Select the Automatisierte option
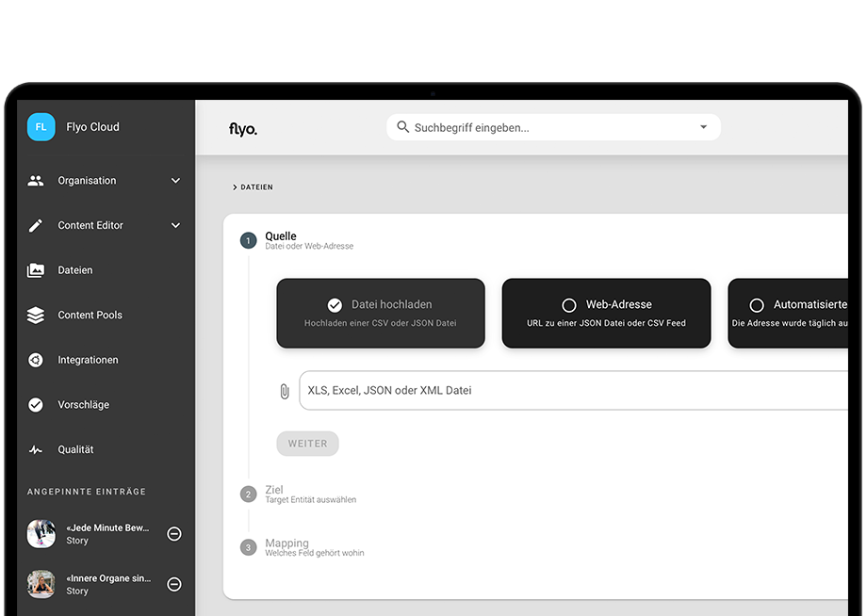Image resolution: width=867 pixels, height=616 pixels. (788, 314)
